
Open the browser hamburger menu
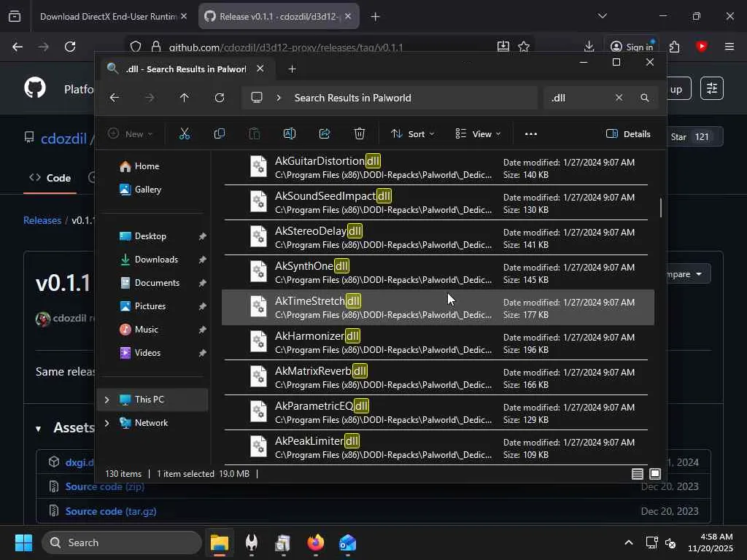[x=729, y=47]
